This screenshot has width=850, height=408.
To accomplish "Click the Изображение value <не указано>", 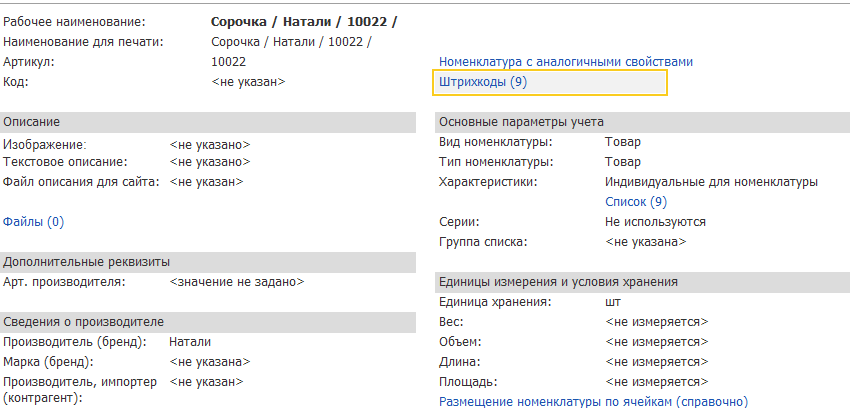I will 209,145.
